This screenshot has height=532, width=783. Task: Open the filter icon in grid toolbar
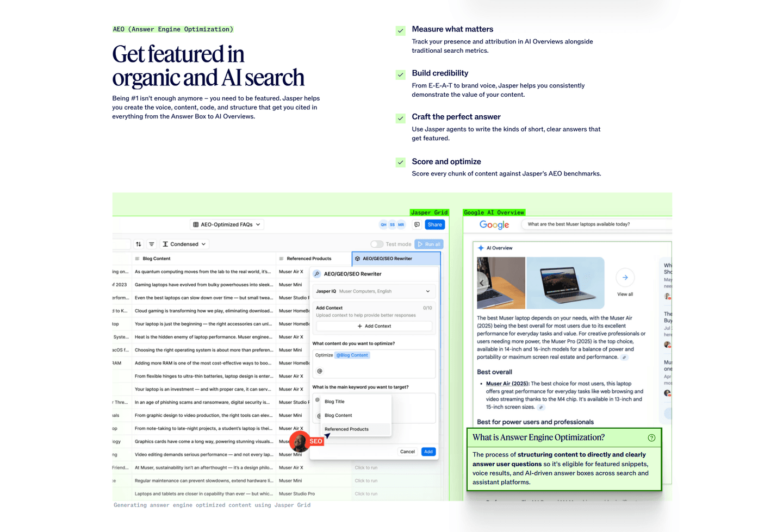[x=152, y=245]
